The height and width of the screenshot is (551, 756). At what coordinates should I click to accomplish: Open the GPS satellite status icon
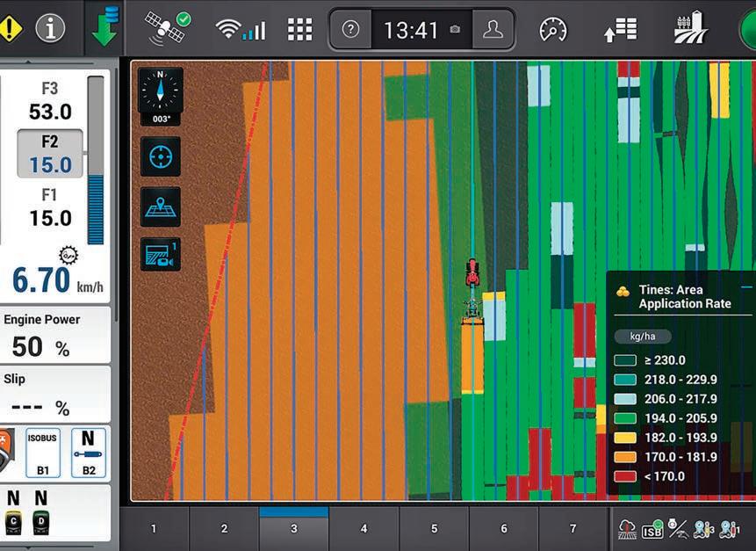pos(167,28)
